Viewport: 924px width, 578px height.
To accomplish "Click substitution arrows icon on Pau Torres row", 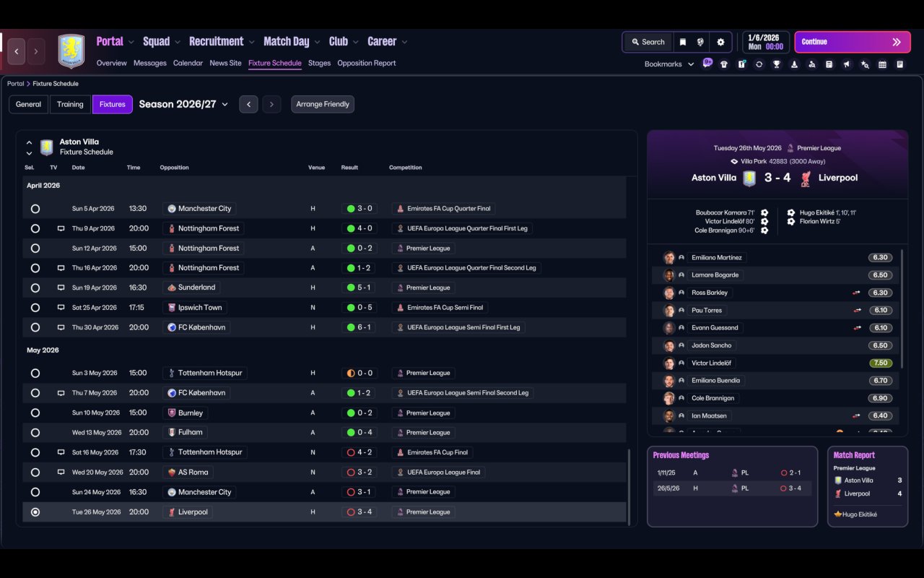I will 857,311.
